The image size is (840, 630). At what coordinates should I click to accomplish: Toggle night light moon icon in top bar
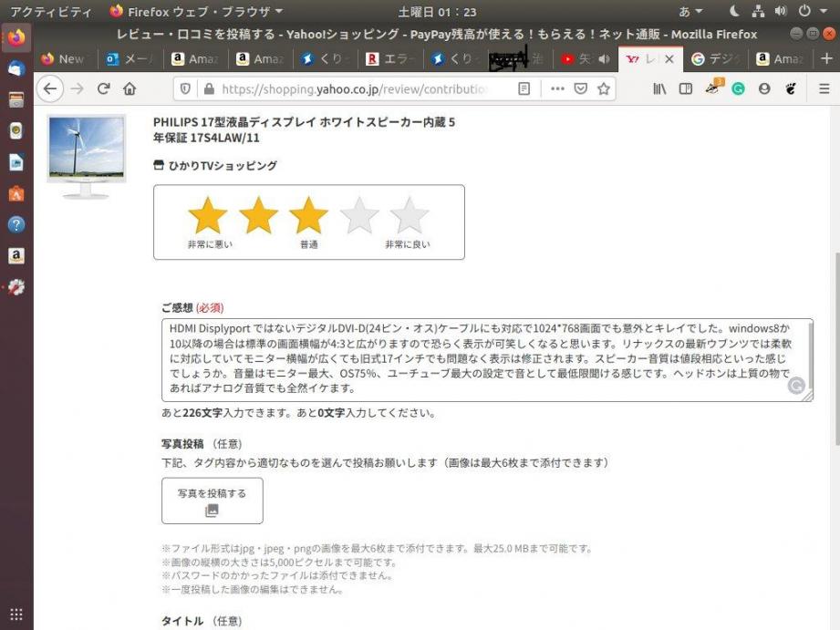[x=734, y=11]
